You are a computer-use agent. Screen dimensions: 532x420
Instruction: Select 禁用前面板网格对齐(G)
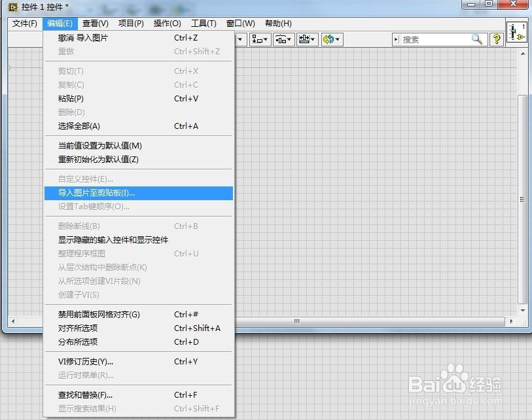tap(139, 315)
